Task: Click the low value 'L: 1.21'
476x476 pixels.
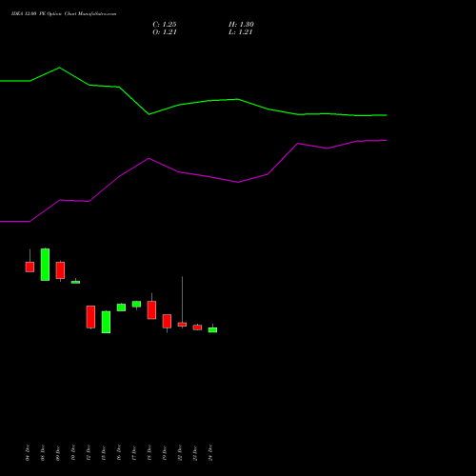Action: [241, 32]
